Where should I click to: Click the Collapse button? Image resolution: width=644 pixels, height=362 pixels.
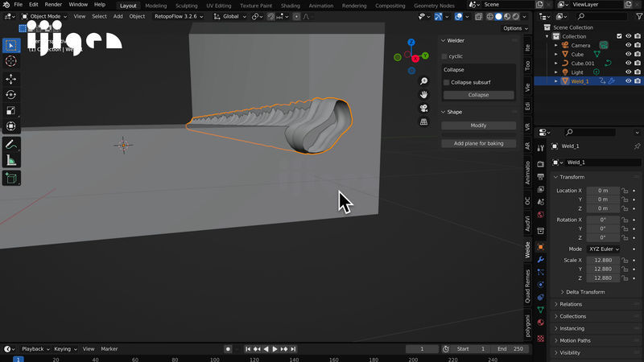(478, 95)
